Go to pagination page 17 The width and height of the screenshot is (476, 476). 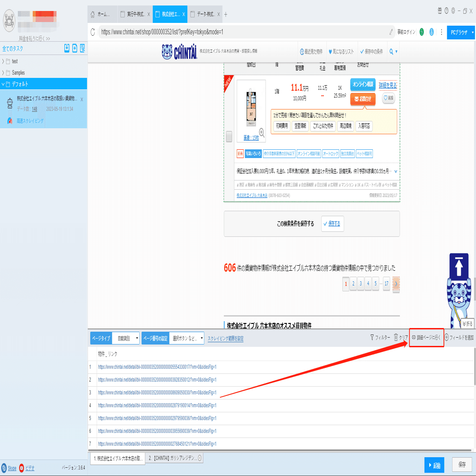click(386, 284)
